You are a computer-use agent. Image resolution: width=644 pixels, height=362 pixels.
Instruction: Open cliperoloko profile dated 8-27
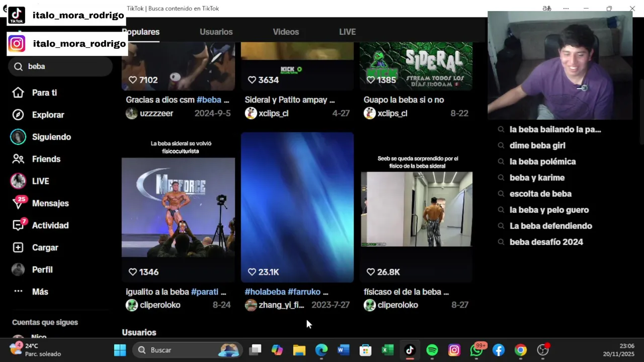(391, 305)
